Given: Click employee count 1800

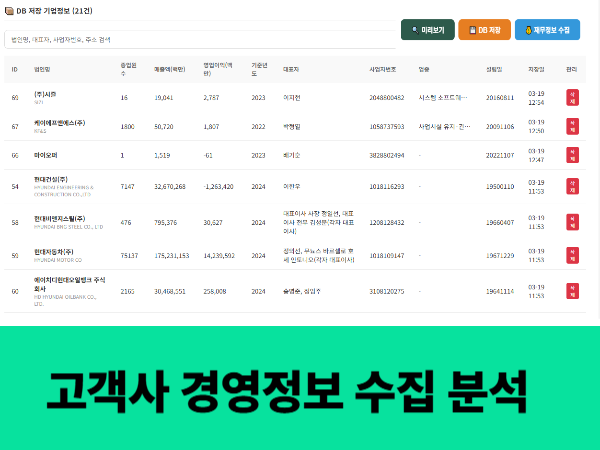Looking at the screenshot, I should point(127,126).
